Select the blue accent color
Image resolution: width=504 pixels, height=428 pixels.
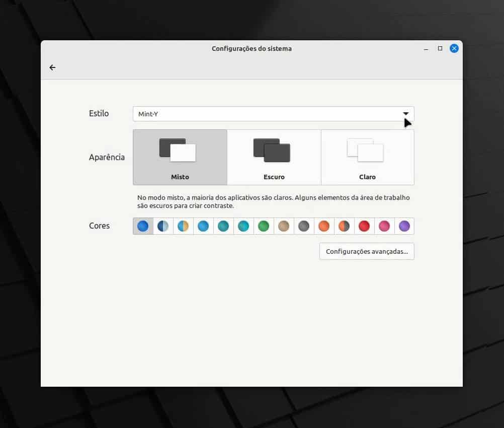tap(143, 226)
